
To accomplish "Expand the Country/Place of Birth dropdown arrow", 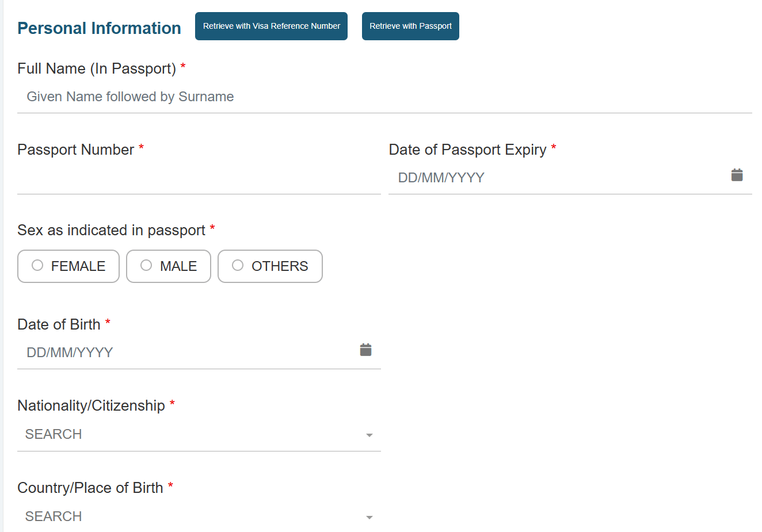I will click(369, 518).
